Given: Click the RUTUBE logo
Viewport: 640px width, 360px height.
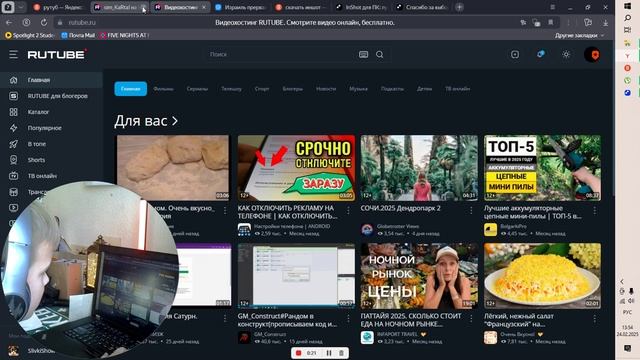Looking at the screenshot, I should [57, 54].
